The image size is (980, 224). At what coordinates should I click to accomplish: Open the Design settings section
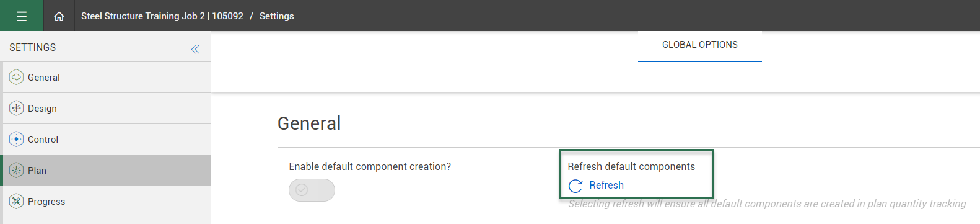click(x=107, y=109)
